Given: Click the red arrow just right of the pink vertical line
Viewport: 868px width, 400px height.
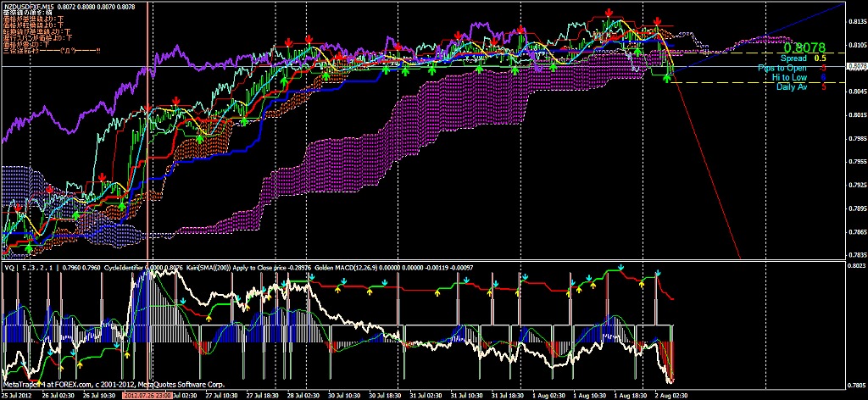Looking at the screenshot, I should coord(174,101).
